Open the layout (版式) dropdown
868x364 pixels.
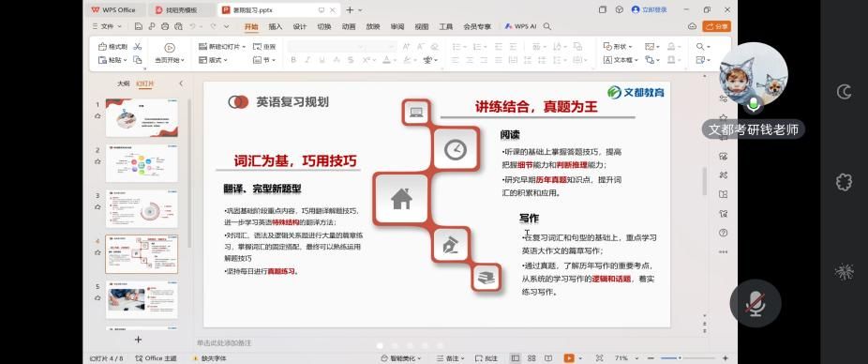pos(213,60)
